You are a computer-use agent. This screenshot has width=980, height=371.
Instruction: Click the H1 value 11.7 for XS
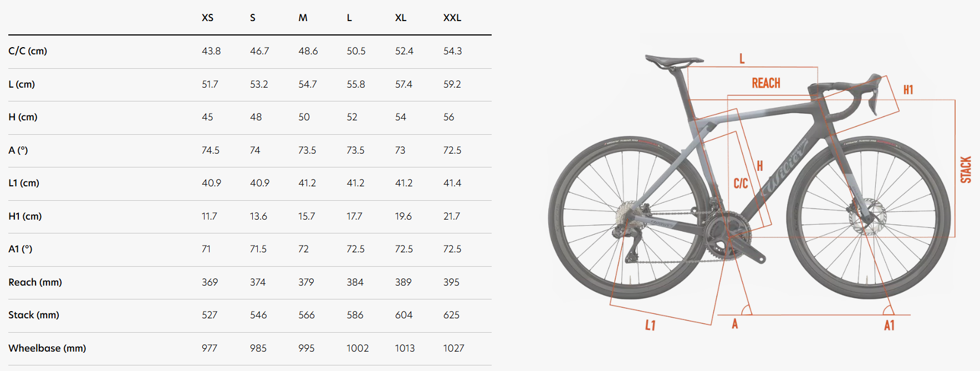click(x=209, y=216)
